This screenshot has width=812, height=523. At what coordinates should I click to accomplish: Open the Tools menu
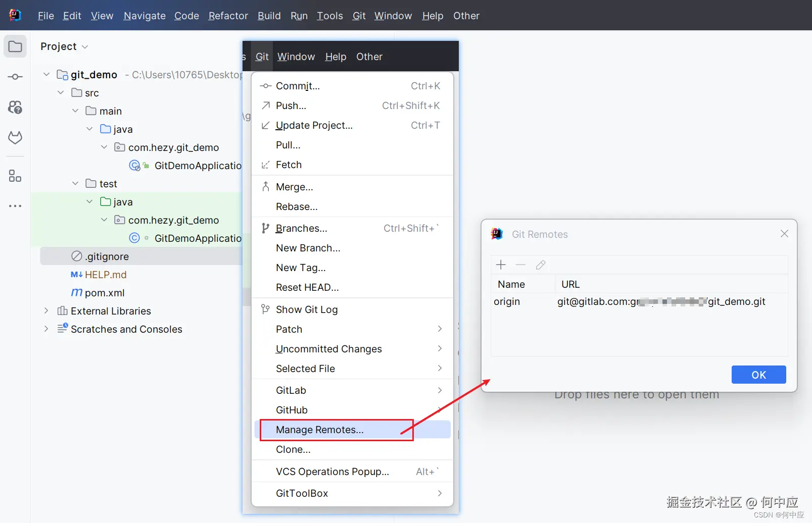point(330,16)
